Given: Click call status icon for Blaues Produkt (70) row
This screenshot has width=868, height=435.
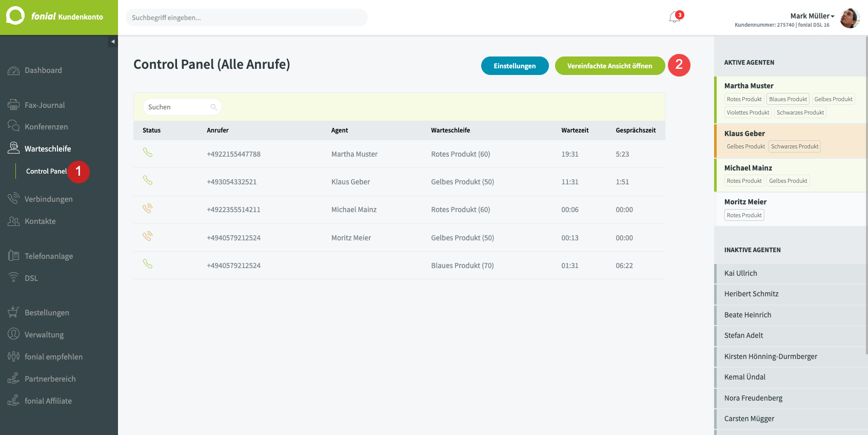Looking at the screenshot, I should [148, 264].
